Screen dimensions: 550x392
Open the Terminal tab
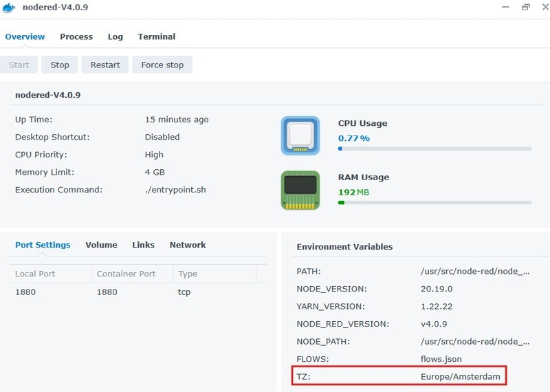tap(157, 36)
